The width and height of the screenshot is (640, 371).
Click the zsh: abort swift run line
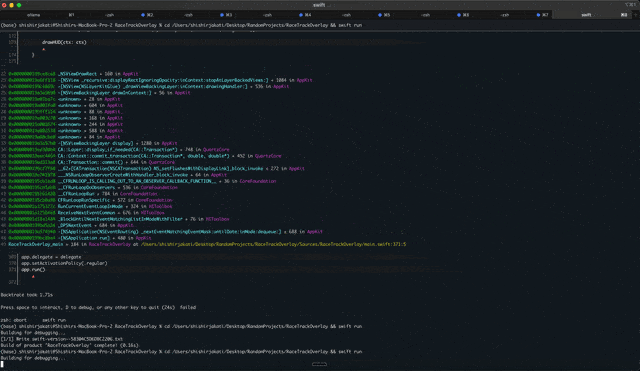(33, 320)
